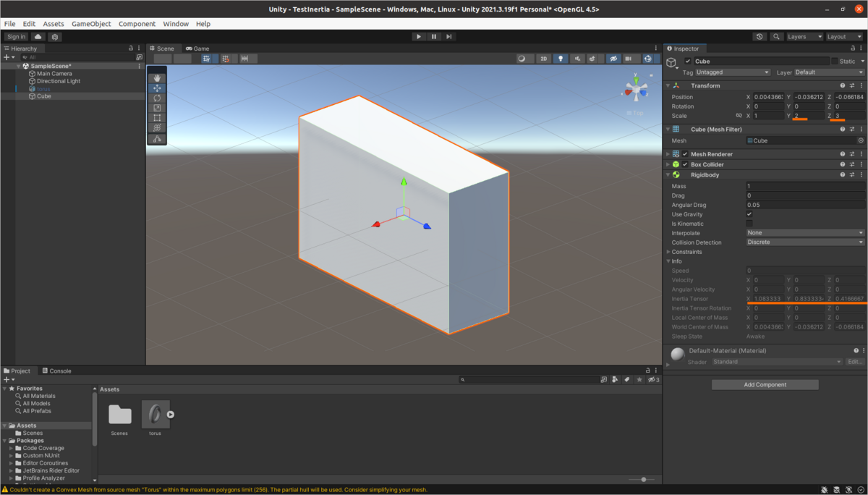Click the Sign in button
Viewport: 868px width, 495px height.
click(16, 36)
